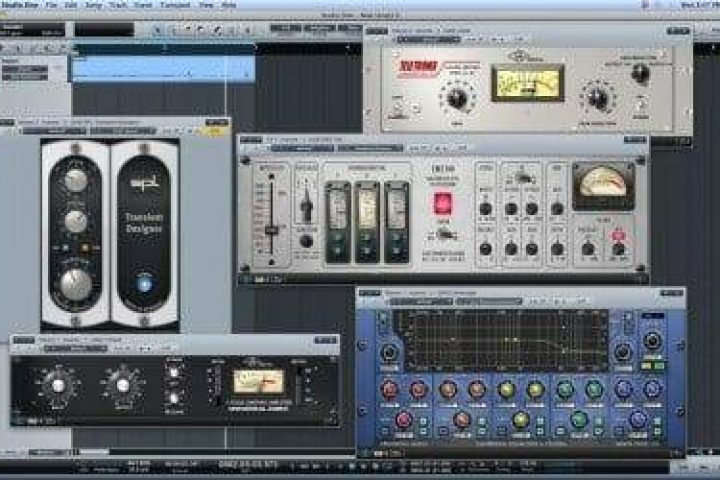The width and height of the screenshot is (720, 480).
Task: Adjust the yellow band bottom knob in Cambridge EQ
Action: pos(520,419)
